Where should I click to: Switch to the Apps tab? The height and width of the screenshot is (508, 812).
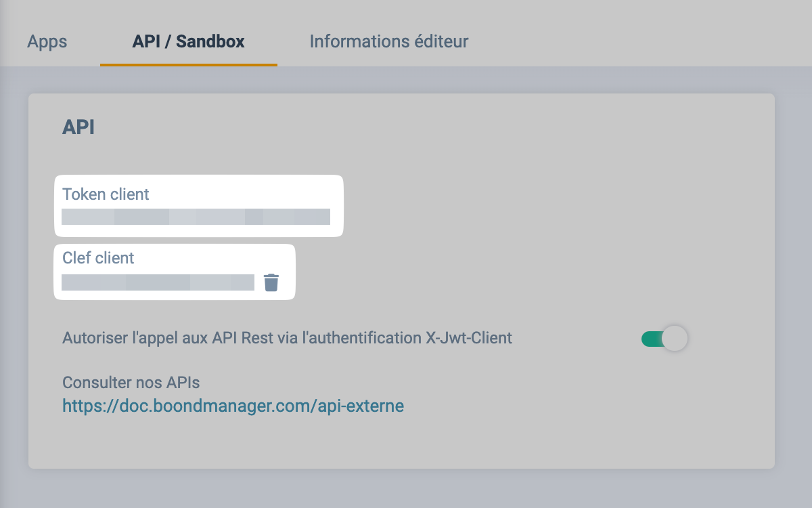tap(47, 41)
